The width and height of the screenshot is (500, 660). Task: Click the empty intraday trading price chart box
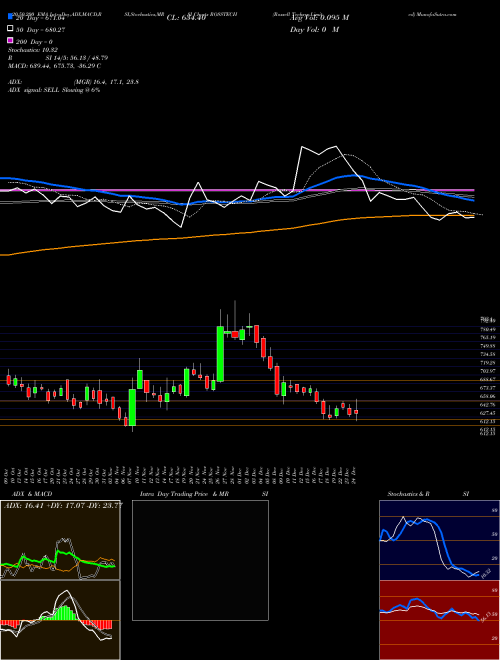pyautogui.click(x=200, y=560)
